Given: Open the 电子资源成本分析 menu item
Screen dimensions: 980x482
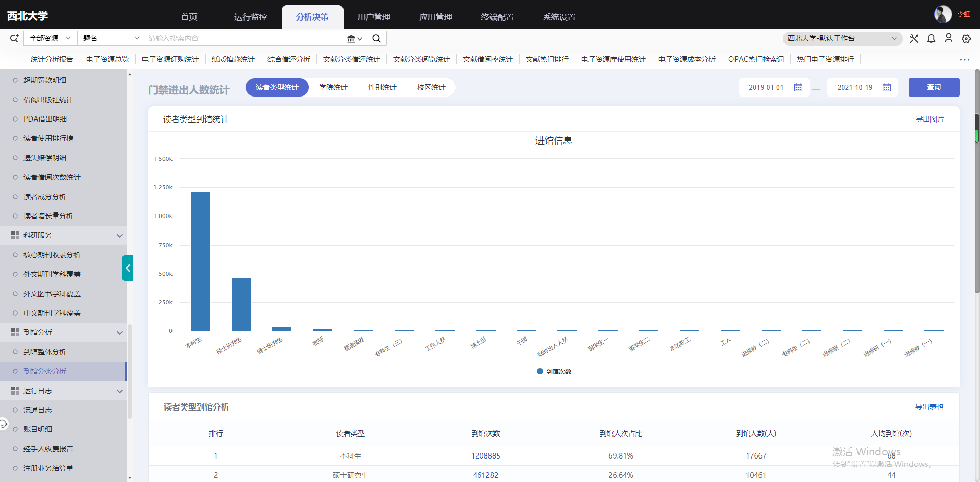Looking at the screenshot, I should click(x=687, y=59).
